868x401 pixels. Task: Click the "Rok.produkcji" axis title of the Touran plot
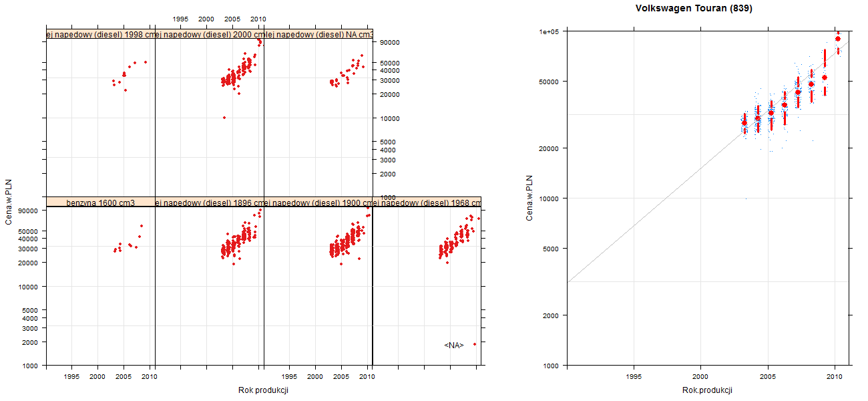coord(708,390)
